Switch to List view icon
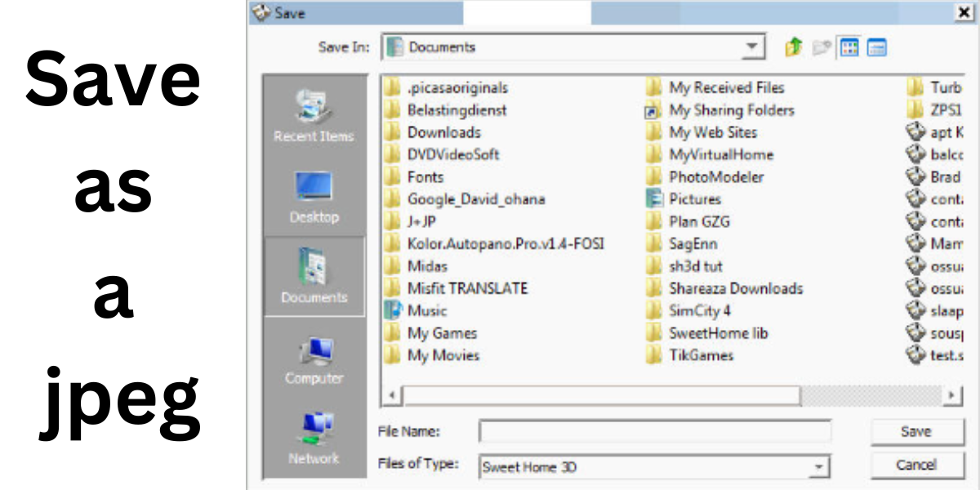 pyautogui.click(x=849, y=47)
